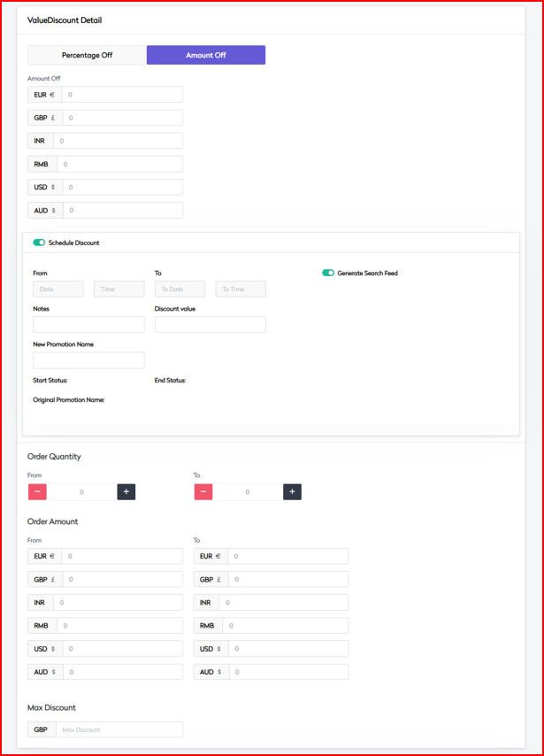Click the Order Quantity To minus button
Image resolution: width=544 pixels, height=756 pixels.
203,491
